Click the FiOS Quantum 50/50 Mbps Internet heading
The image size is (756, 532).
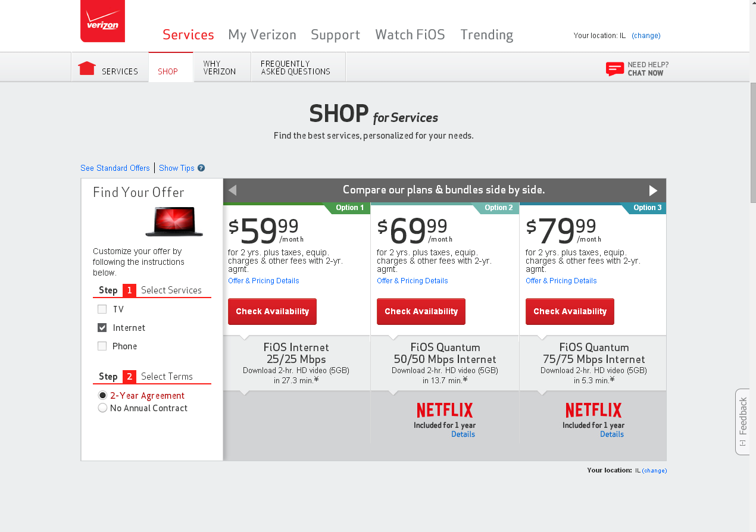click(x=445, y=353)
